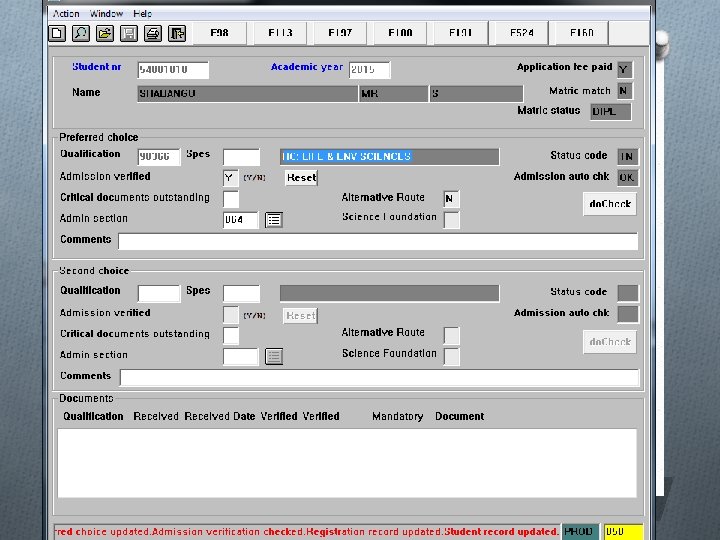Click Preferred choice Admission auto chk field
This screenshot has width=720, height=540.
coord(627,178)
